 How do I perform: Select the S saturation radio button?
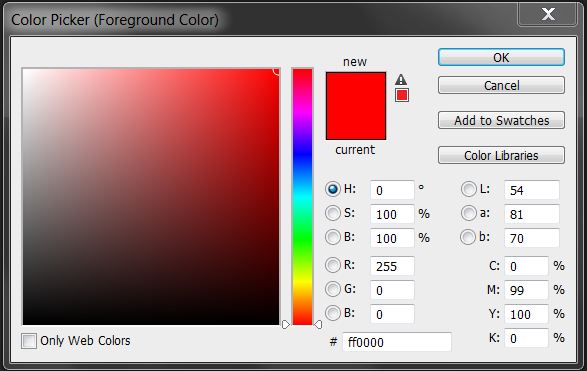click(332, 213)
